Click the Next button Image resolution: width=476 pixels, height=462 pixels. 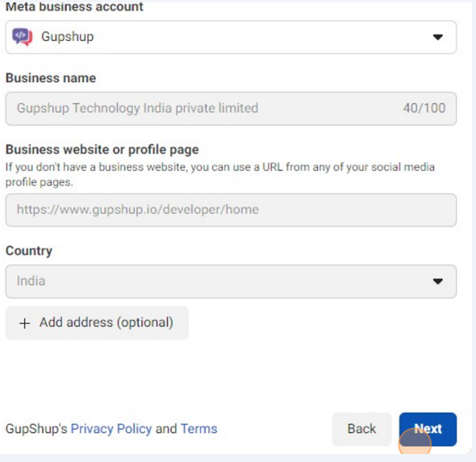tap(428, 429)
